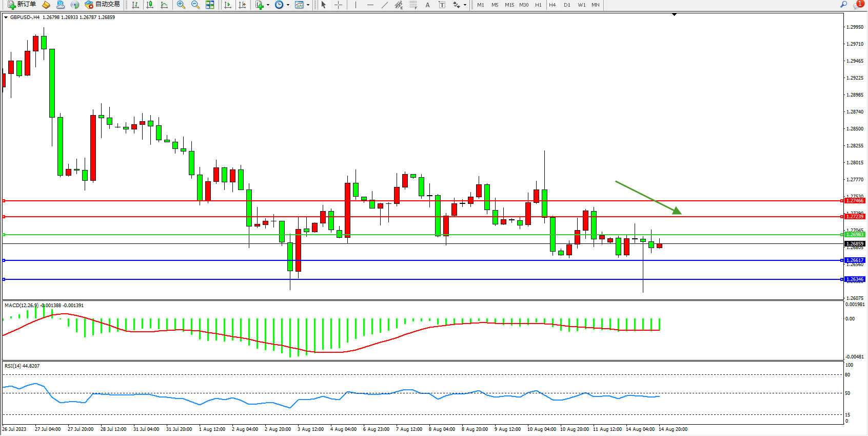Click the tile windows icon

pyautogui.click(x=210, y=5)
